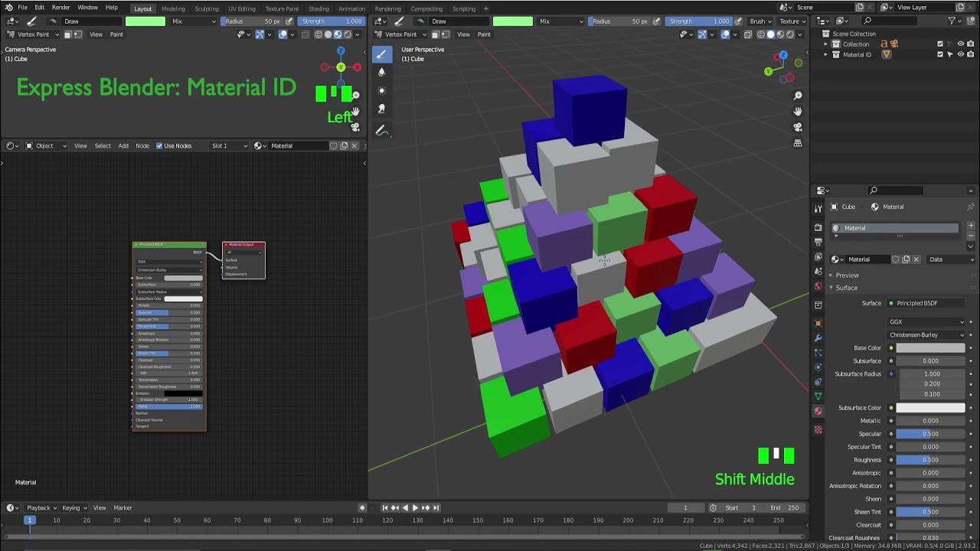Switch perspective/orthographic grid icon in right viewport

pyautogui.click(x=798, y=142)
